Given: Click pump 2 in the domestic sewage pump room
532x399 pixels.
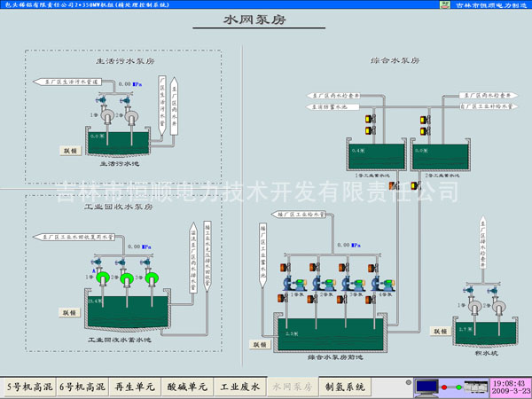Looking at the screenshot, I should coord(131,114).
